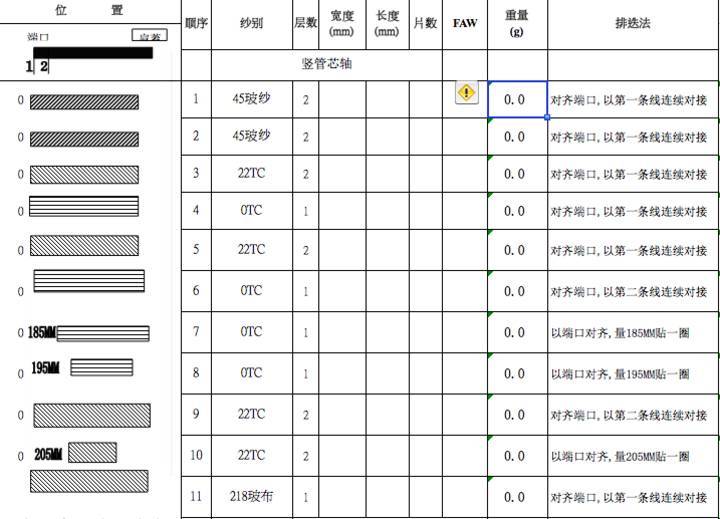The image size is (720, 519).
Task: Select the 排迭法 column header
Action: pyautogui.click(x=633, y=23)
